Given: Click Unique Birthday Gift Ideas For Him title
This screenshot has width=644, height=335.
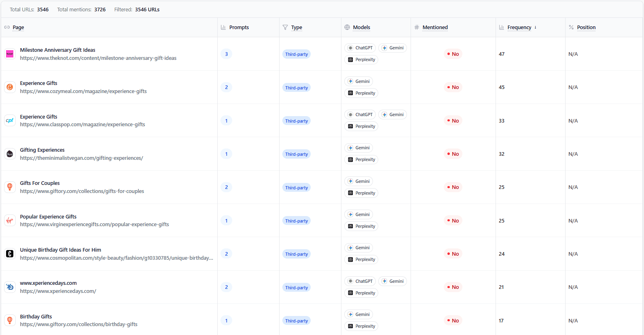Looking at the screenshot, I should [61, 250].
